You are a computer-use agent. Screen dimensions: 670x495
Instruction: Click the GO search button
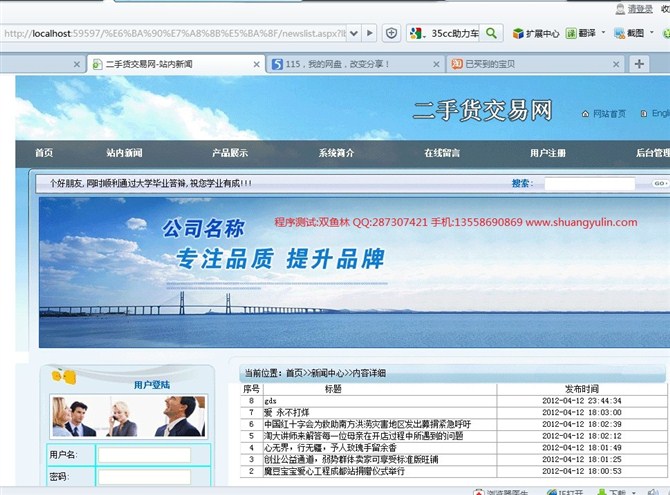pyautogui.click(x=661, y=183)
